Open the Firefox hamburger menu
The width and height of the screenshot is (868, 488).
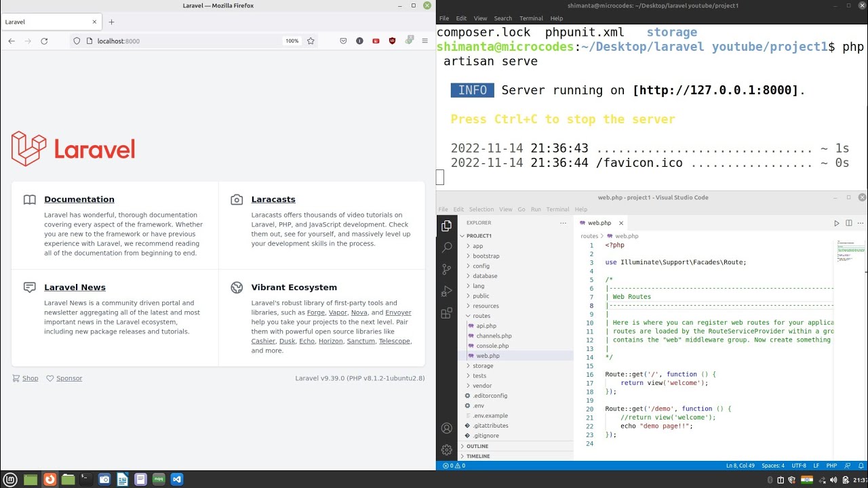point(425,41)
